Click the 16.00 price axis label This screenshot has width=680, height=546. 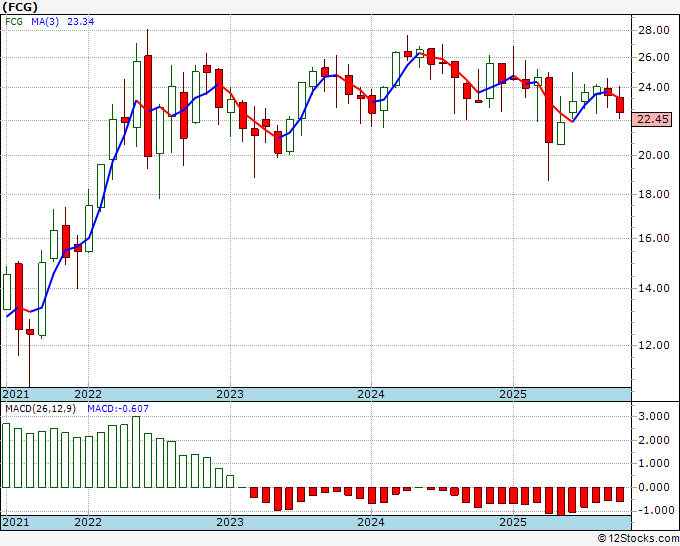(654, 238)
